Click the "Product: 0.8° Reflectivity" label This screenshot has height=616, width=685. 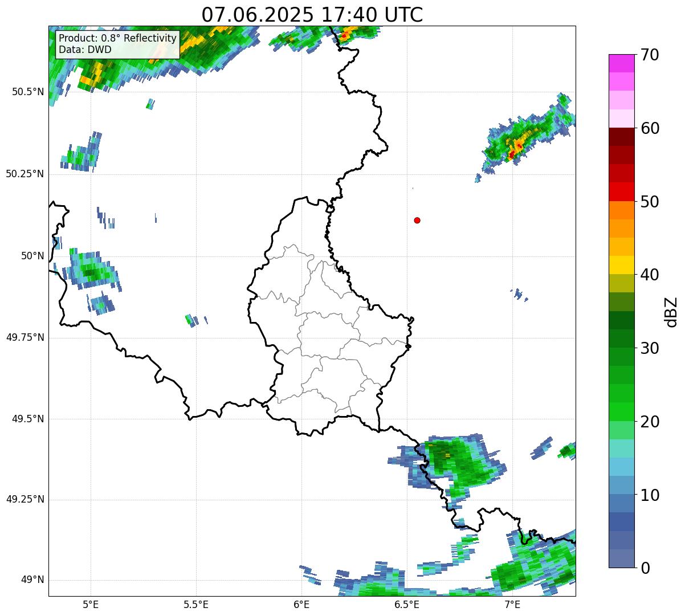[x=118, y=38]
